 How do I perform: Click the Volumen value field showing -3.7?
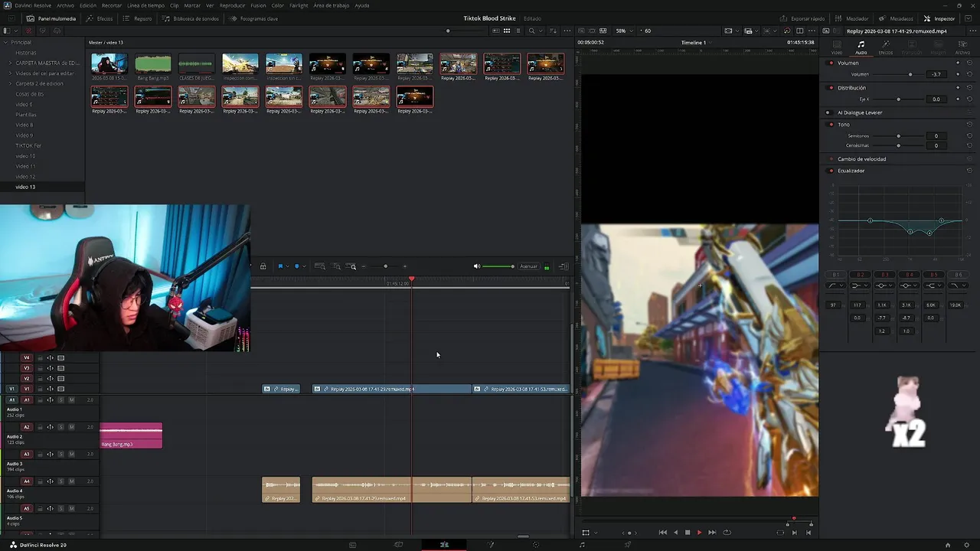936,74
